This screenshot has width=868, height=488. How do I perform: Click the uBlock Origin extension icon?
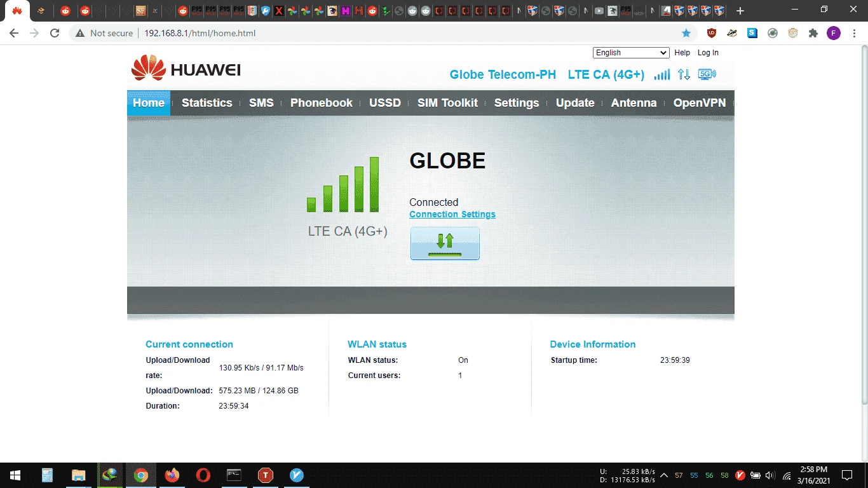(x=712, y=33)
